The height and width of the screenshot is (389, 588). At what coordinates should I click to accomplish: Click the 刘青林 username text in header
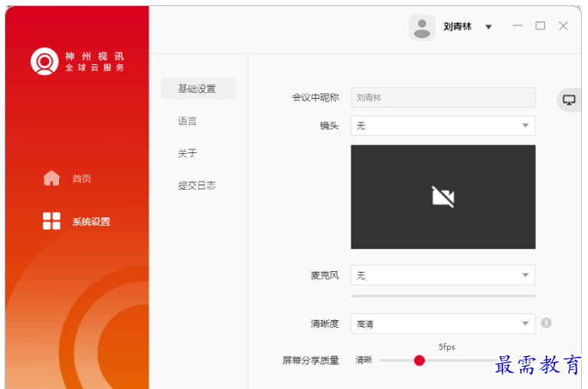click(457, 27)
